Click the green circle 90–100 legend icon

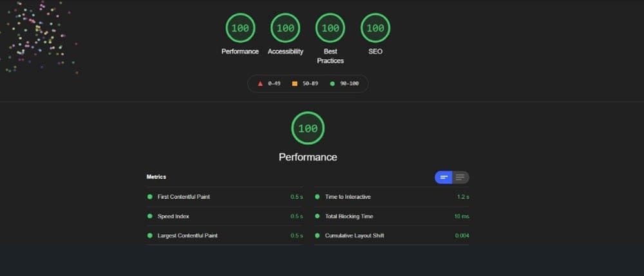[x=332, y=84]
